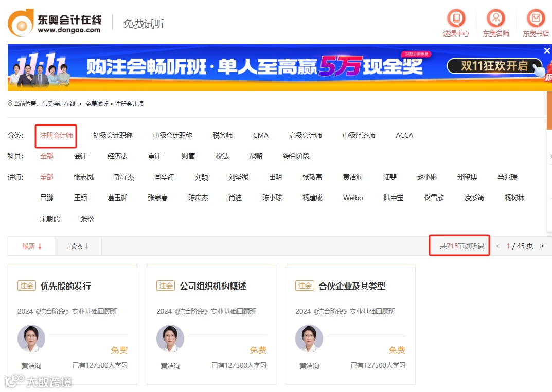Filter by lecturer 刘颖
The width and height of the screenshot is (552, 392).
click(201, 177)
